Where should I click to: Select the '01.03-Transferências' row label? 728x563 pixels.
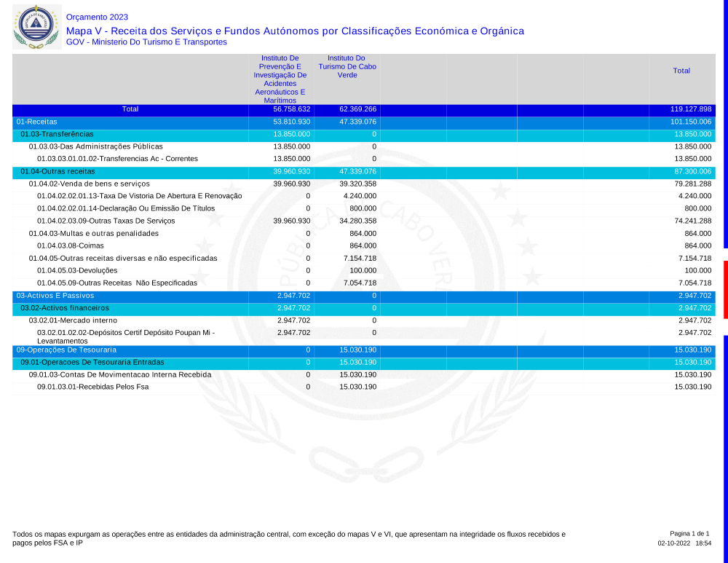click(57, 134)
